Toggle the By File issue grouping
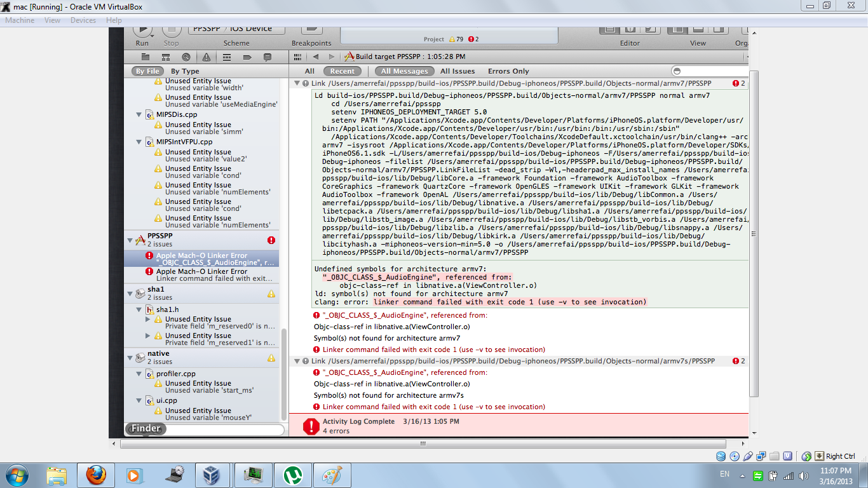This screenshot has height=488, width=868. pyautogui.click(x=147, y=71)
